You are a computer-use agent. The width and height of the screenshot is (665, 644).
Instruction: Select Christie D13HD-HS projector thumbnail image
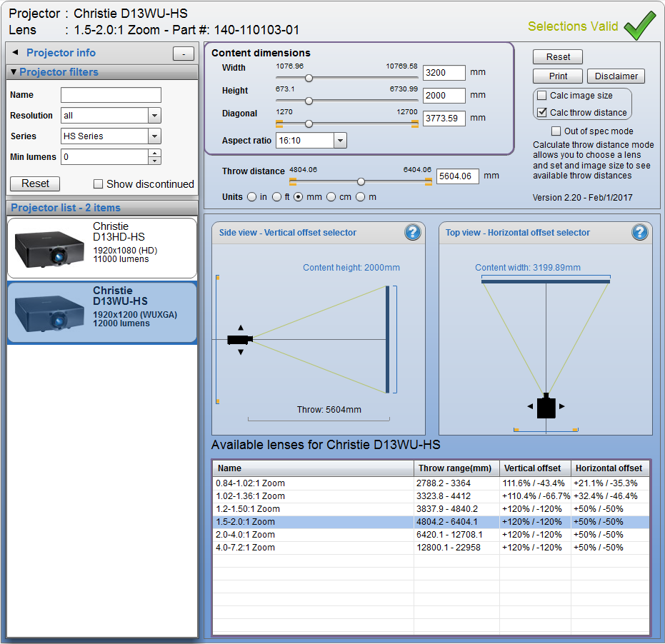[x=49, y=249]
